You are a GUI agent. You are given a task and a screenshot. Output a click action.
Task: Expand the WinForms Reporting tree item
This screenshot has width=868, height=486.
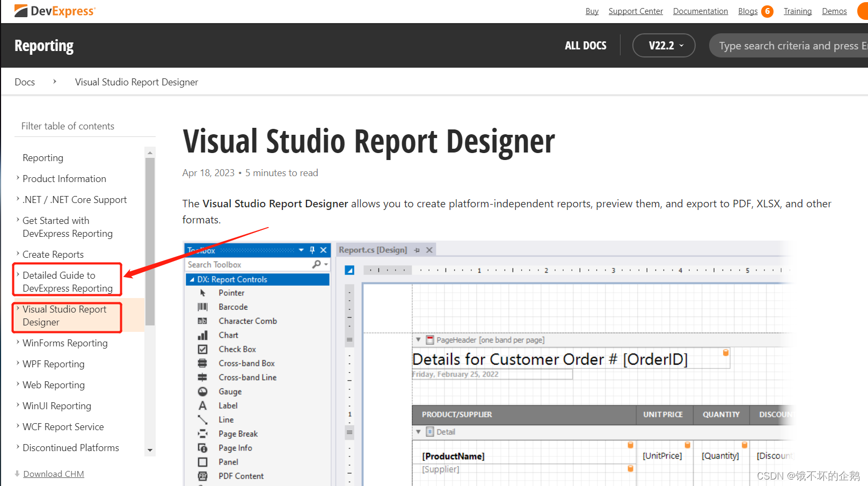18,342
